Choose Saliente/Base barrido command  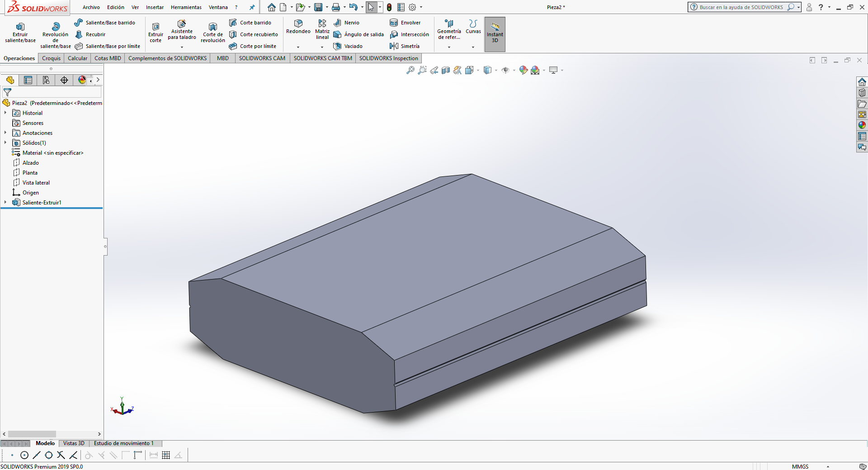coord(105,23)
